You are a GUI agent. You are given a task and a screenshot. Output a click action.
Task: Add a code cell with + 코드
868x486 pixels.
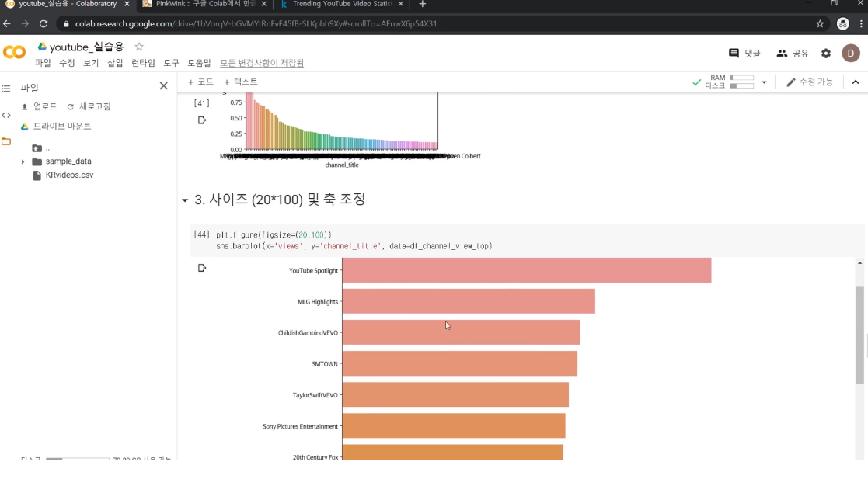point(200,82)
